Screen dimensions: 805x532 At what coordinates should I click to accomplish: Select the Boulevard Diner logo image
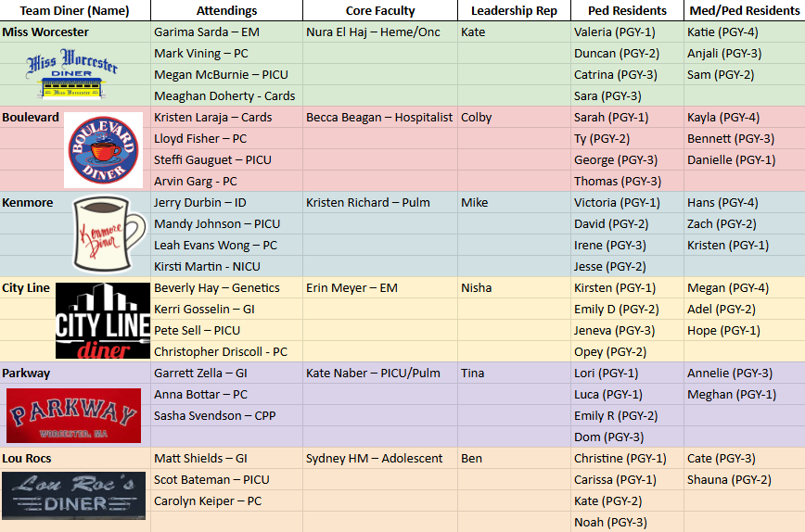(x=103, y=150)
